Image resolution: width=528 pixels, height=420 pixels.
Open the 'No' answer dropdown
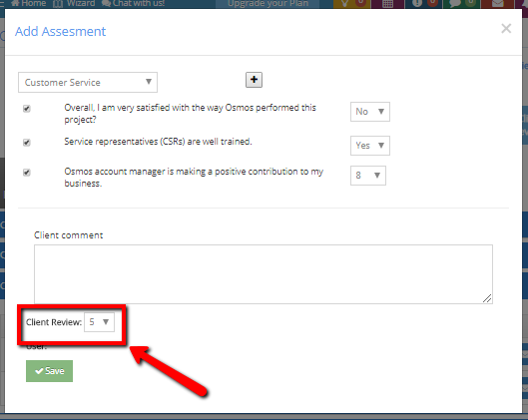(x=370, y=112)
